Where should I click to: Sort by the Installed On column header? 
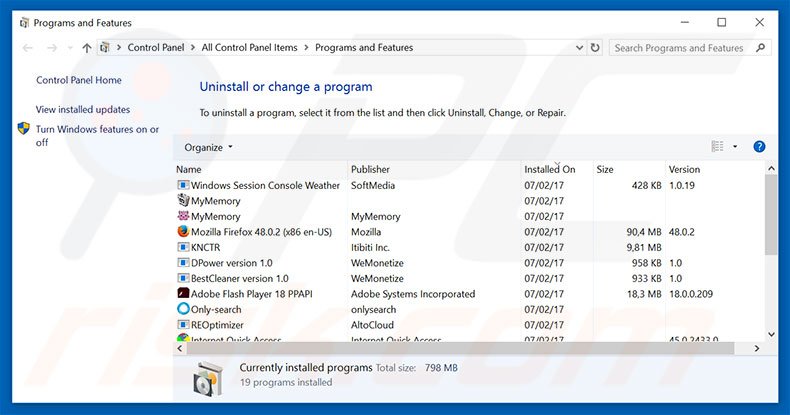(x=550, y=169)
